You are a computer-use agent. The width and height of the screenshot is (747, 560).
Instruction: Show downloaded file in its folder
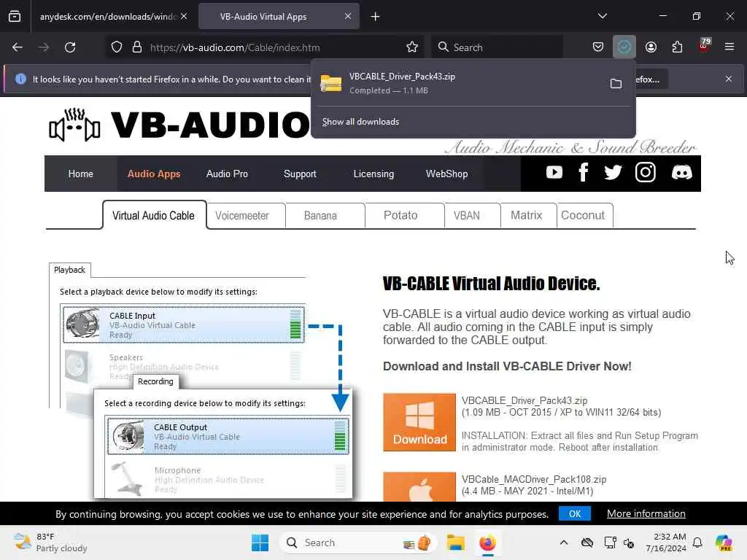click(616, 83)
